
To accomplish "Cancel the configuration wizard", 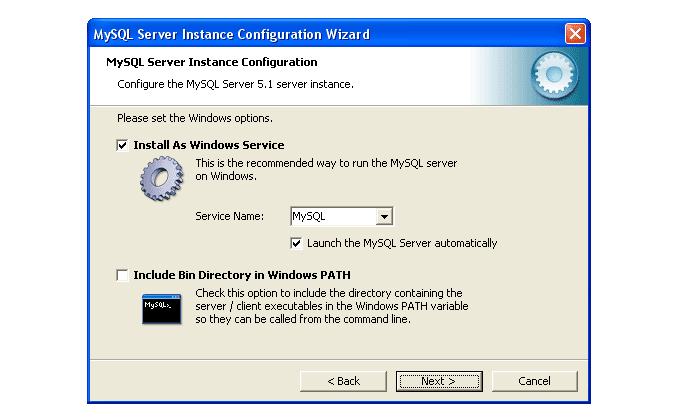I will click(534, 381).
